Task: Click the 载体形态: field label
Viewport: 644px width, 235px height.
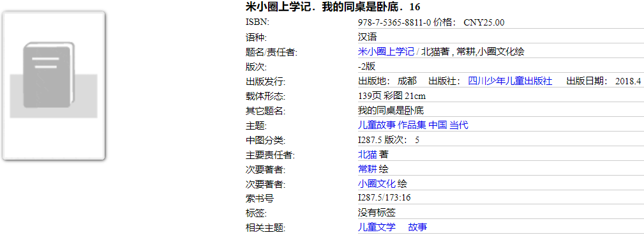Action: click(x=266, y=96)
